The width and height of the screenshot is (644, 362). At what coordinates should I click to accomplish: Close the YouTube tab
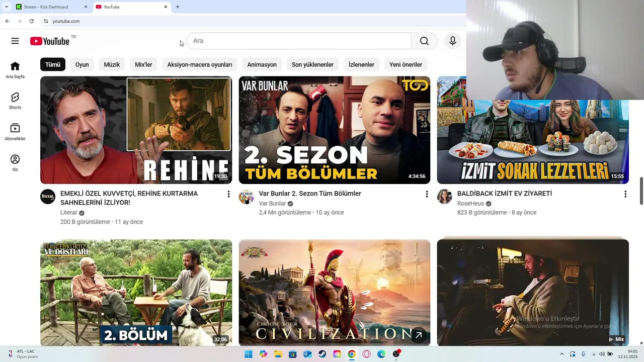[166, 7]
